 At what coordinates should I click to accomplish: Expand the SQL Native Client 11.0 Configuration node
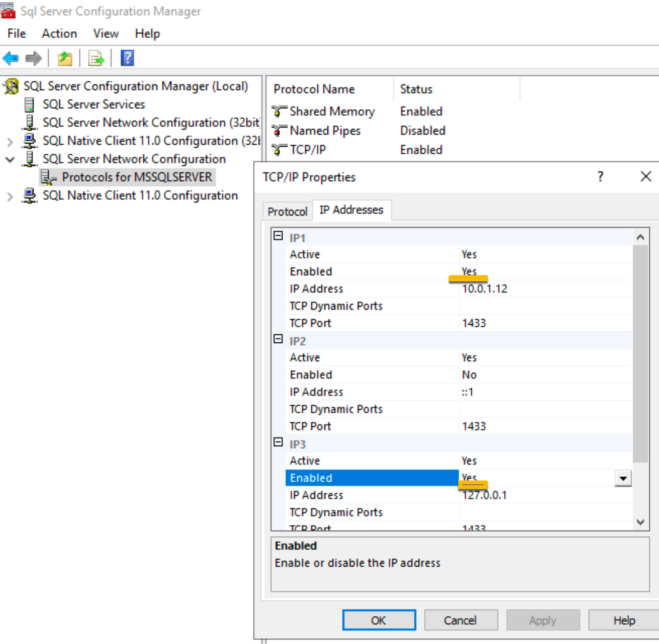coord(10,197)
